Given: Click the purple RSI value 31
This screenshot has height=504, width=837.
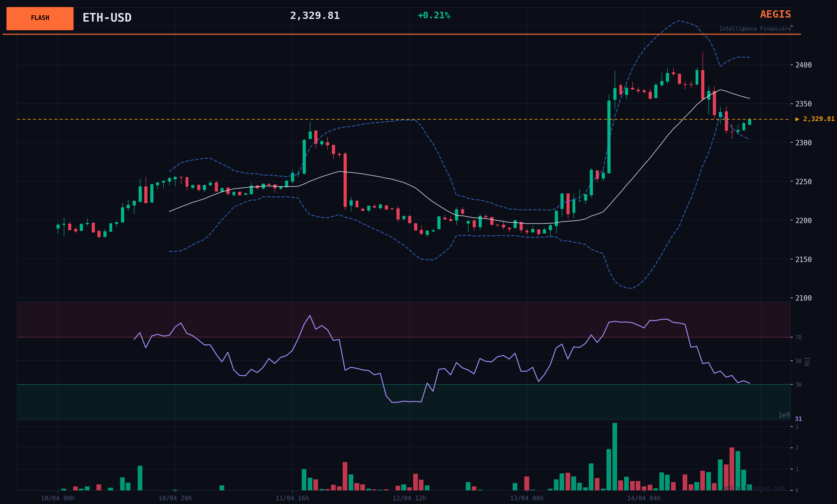Looking at the screenshot, I should tap(798, 419).
